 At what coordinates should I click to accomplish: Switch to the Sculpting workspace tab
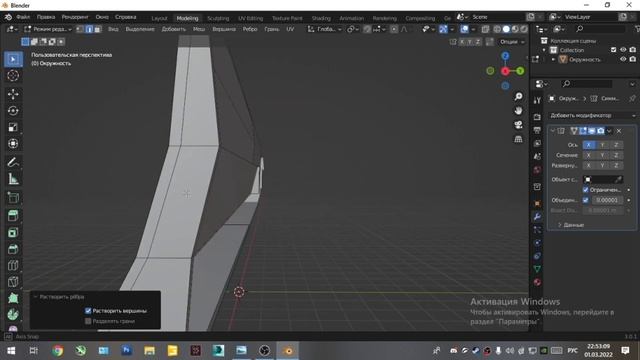pyautogui.click(x=218, y=18)
